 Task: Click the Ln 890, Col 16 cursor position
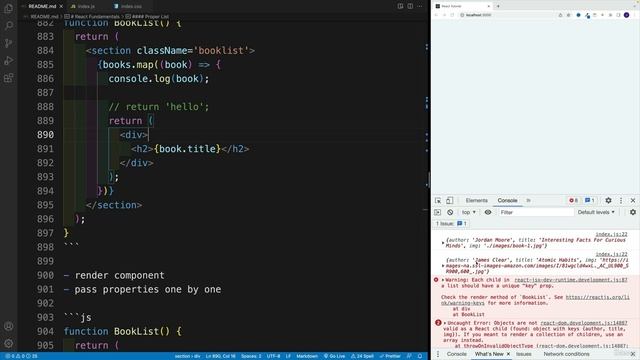click(x=220, y=356)
